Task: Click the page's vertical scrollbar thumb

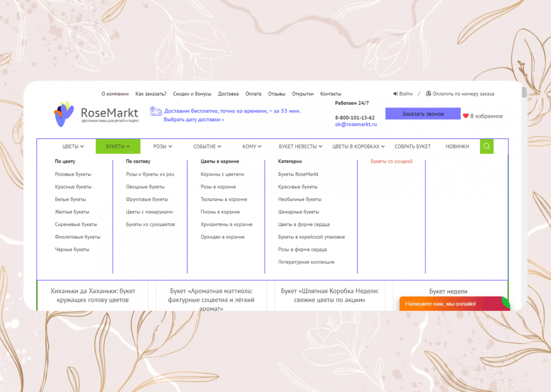Action: click(x=524, y=93)
